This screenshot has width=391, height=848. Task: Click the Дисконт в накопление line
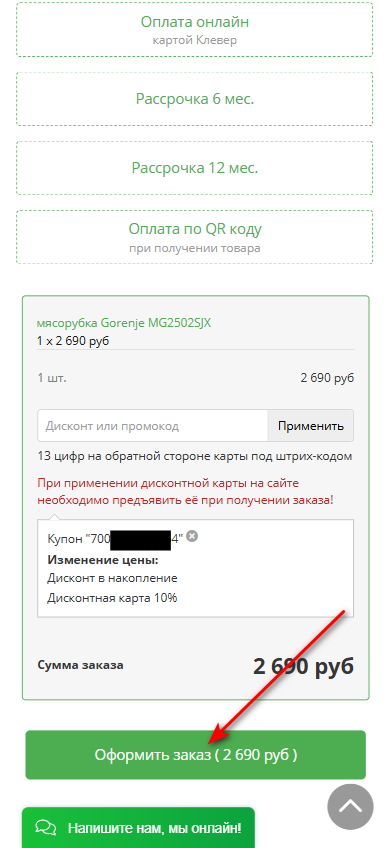112,578
